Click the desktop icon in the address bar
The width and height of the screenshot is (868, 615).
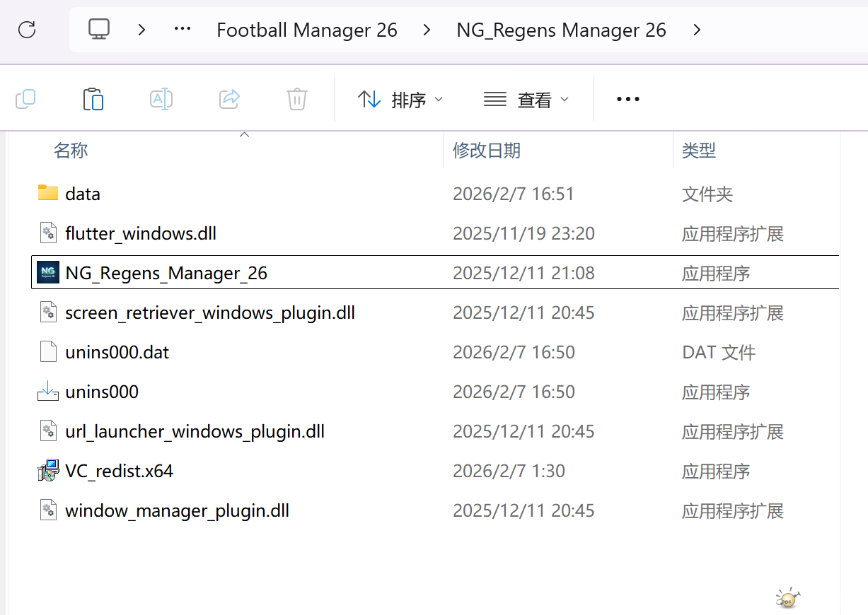[98, 30]
